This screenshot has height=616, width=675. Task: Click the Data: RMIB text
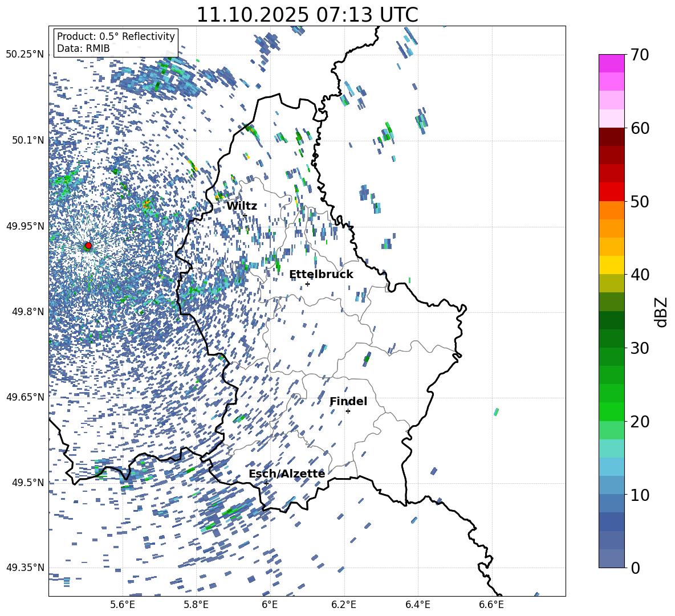(x=83, y=48)
